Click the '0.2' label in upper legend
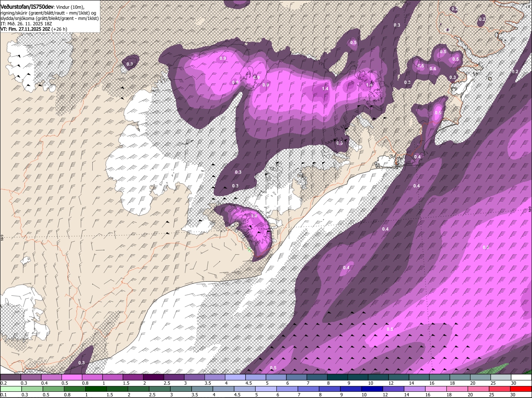 coord(3,383)
